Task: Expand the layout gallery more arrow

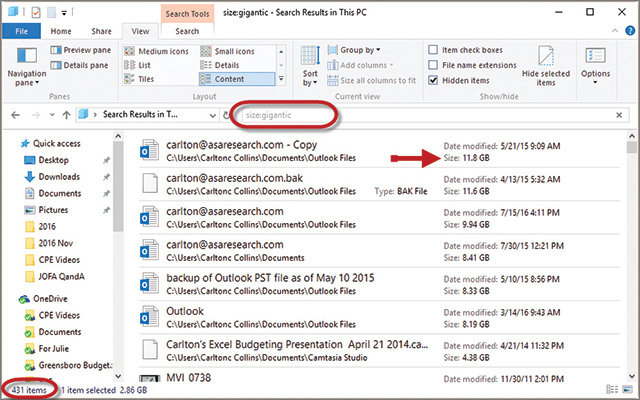Action: pos(281,79)
